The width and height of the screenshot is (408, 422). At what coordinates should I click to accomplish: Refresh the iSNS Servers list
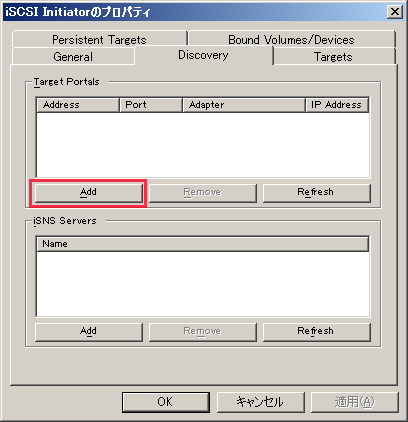click(317, 332)
